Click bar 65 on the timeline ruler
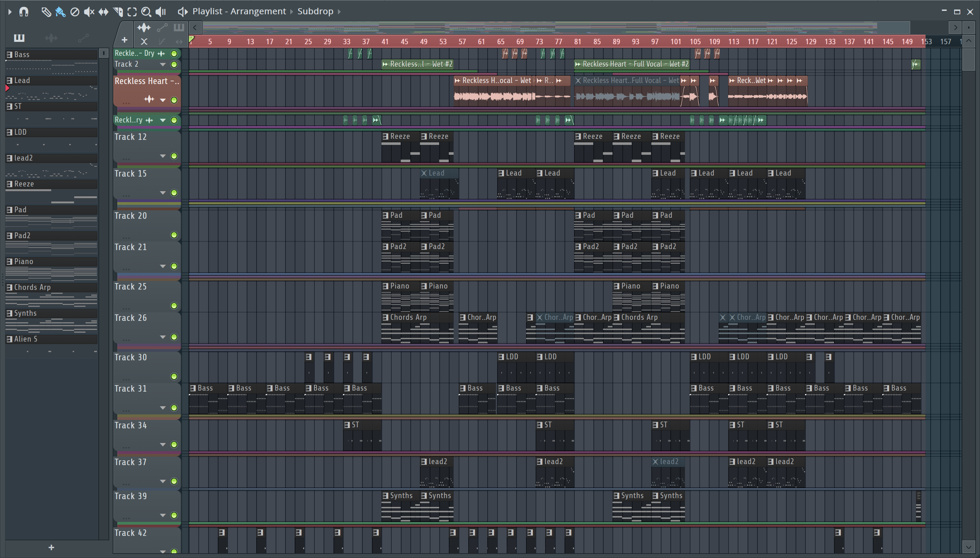This screenshot has height=558, width=980. point(501,42)
